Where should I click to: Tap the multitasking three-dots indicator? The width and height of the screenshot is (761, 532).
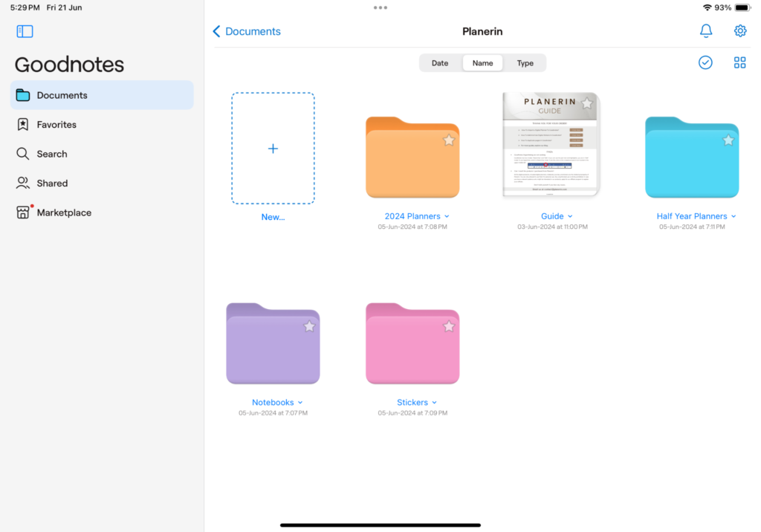click(x=380, y=7)
